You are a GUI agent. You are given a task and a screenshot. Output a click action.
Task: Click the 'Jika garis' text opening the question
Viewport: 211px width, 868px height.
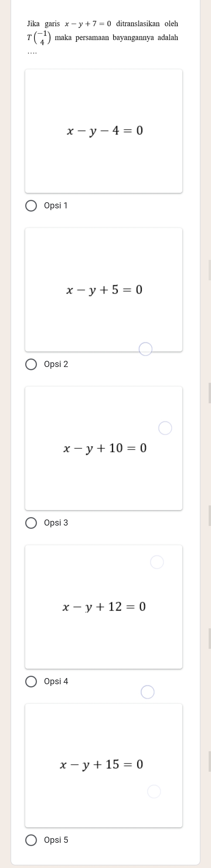[x=44, y=24]
